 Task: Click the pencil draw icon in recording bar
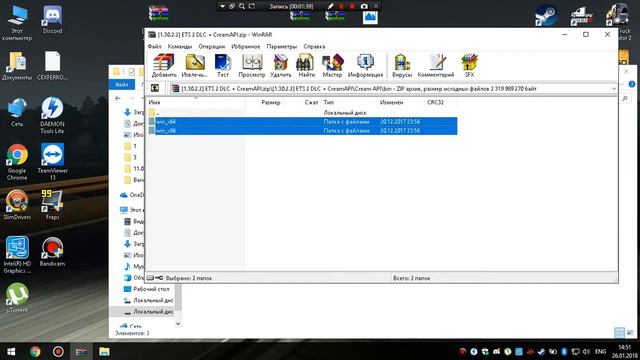click(x=331, y=6)
